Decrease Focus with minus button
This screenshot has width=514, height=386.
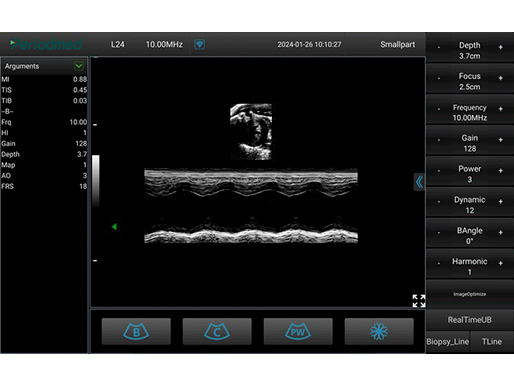point(439,78)
